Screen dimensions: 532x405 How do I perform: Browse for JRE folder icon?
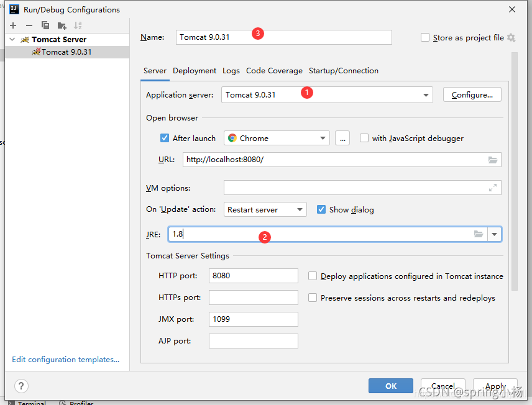[x=479, y=234]
